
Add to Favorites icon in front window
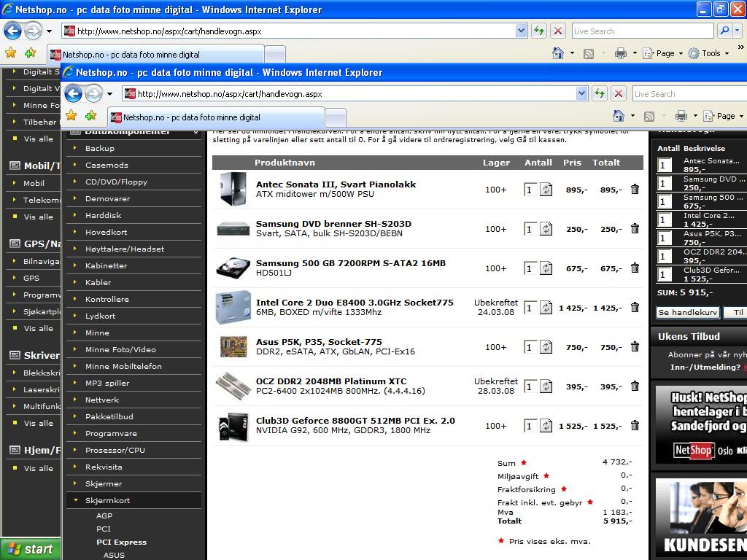coord(90,116)
